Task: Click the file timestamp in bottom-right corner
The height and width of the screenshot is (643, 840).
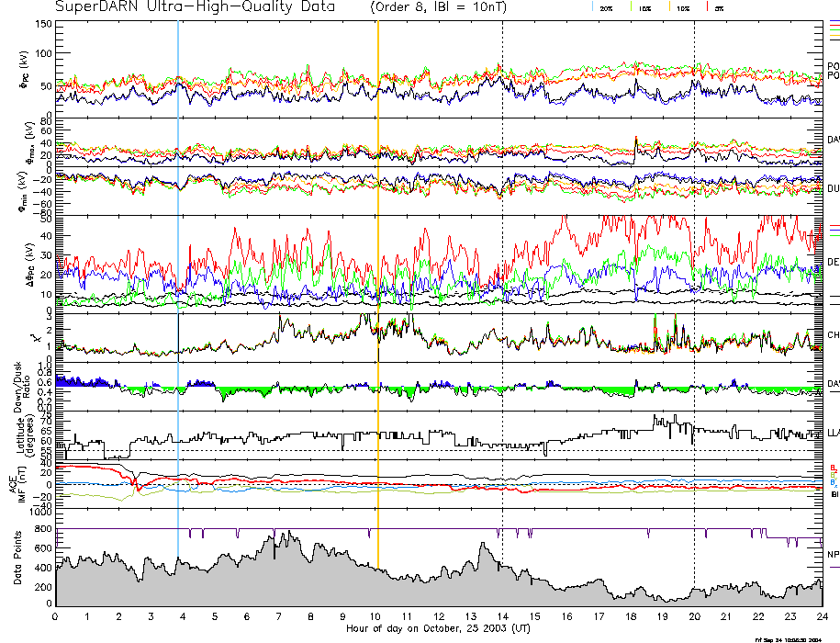Action: coord(787,638)
